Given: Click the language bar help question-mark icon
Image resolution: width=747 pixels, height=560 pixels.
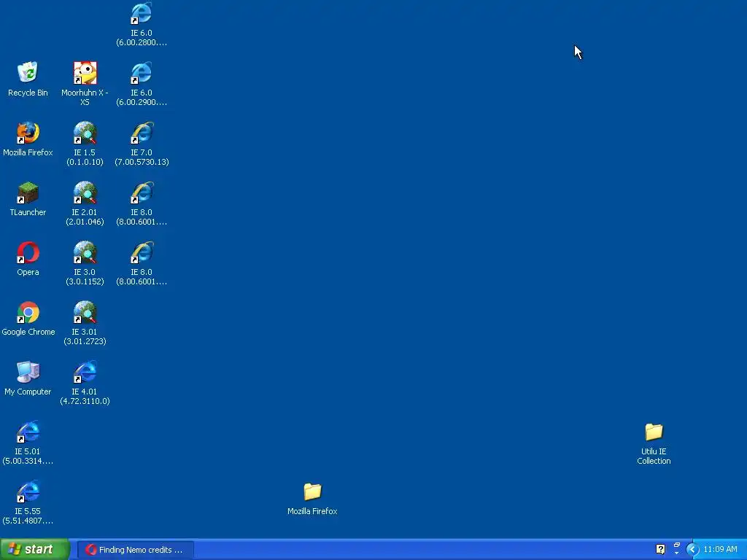Looking at the screenshot, I should (660, 550).
